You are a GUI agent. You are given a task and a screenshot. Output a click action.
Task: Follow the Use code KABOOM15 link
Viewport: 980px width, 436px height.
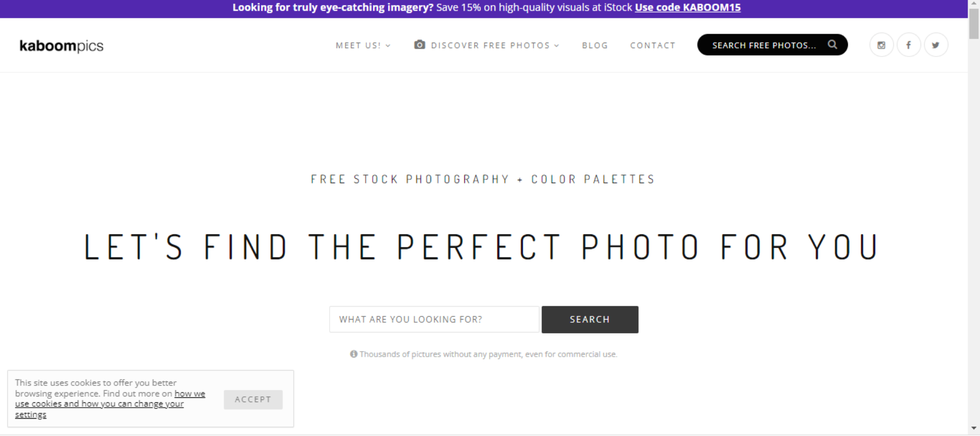click(x=687, y=7)
